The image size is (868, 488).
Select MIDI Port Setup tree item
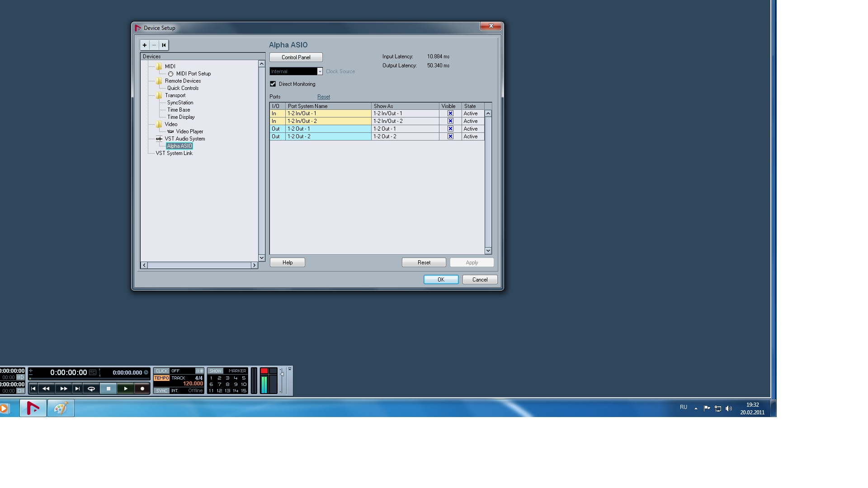[x=193, y=74]
